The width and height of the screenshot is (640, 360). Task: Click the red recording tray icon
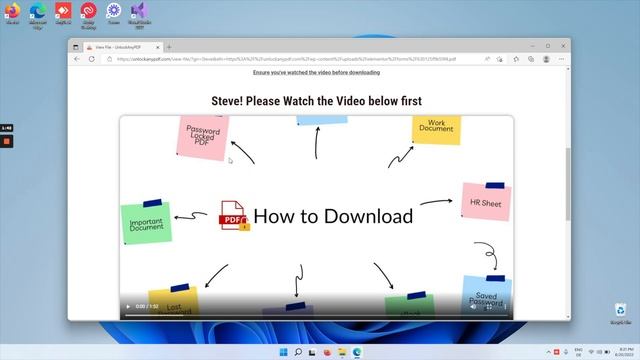coord(556,352)
